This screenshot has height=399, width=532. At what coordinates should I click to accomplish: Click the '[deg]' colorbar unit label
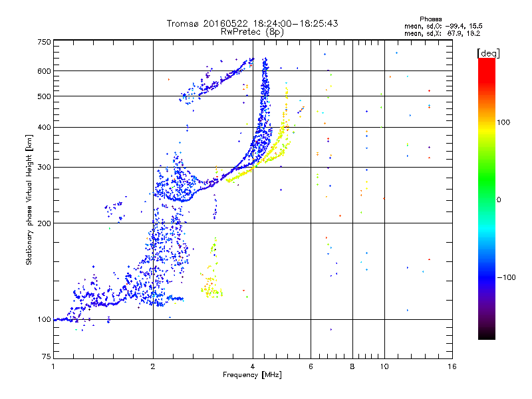pos(488,53)
